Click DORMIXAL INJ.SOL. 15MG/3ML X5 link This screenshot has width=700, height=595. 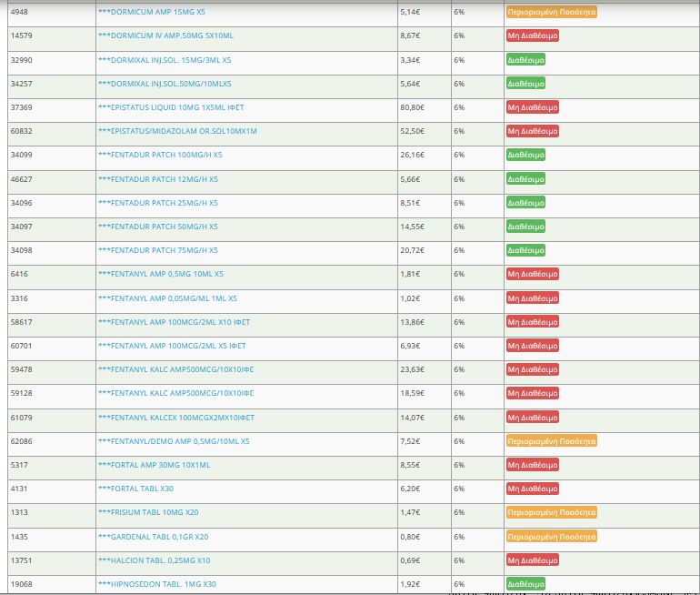[x=164, y=60]
